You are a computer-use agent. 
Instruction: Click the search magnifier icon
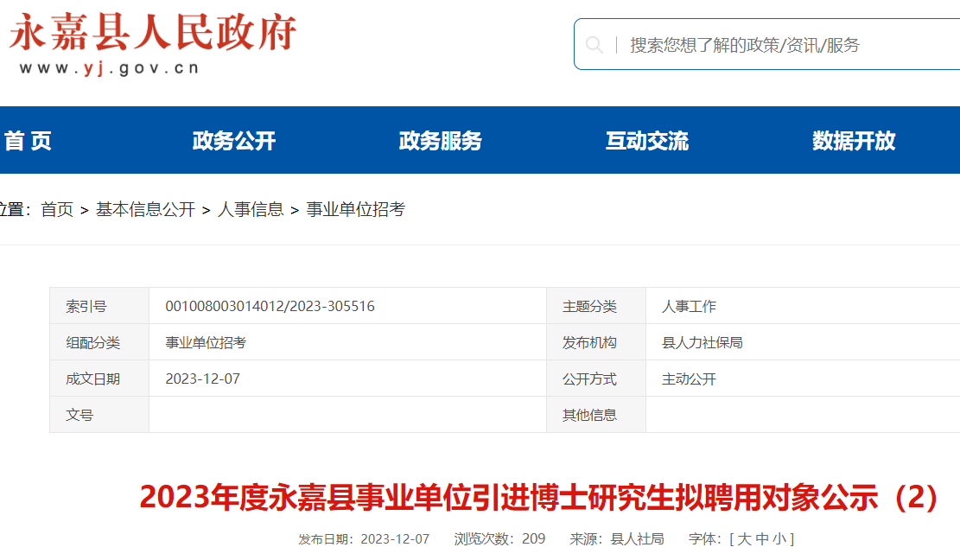(x=594, y=45)
